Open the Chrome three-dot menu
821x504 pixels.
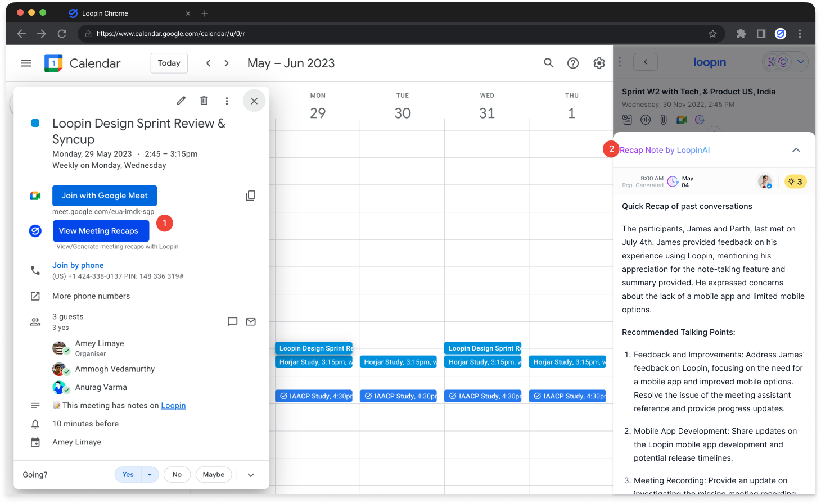pyautogui.click(x=800, y=34)
